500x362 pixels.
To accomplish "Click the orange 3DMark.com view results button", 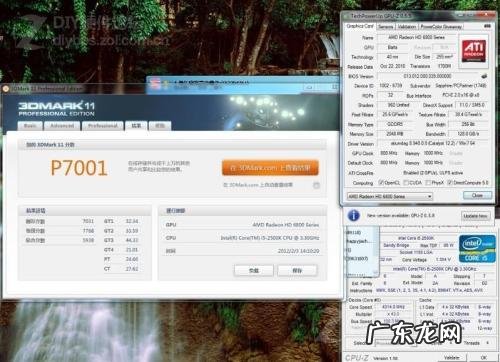I will (x=270, y=168).
